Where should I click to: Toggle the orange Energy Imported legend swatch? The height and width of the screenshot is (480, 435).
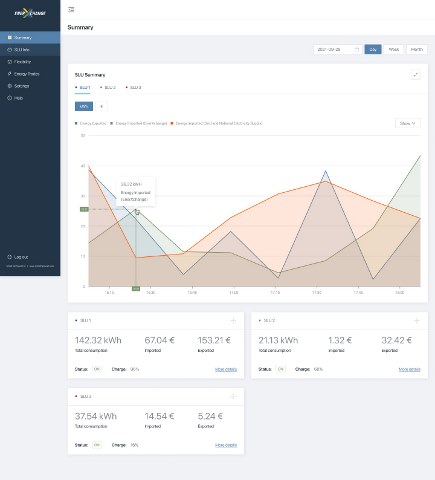click(172, 123)
